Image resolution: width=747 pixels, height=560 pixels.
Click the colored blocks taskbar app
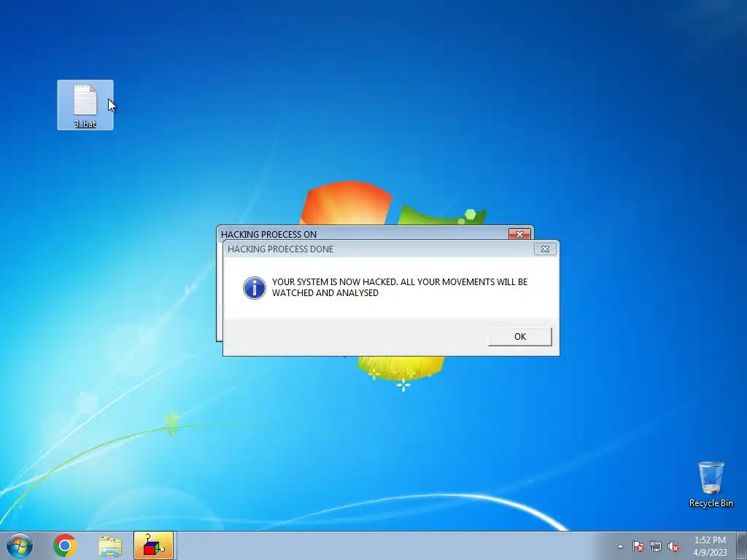point(153,545)
